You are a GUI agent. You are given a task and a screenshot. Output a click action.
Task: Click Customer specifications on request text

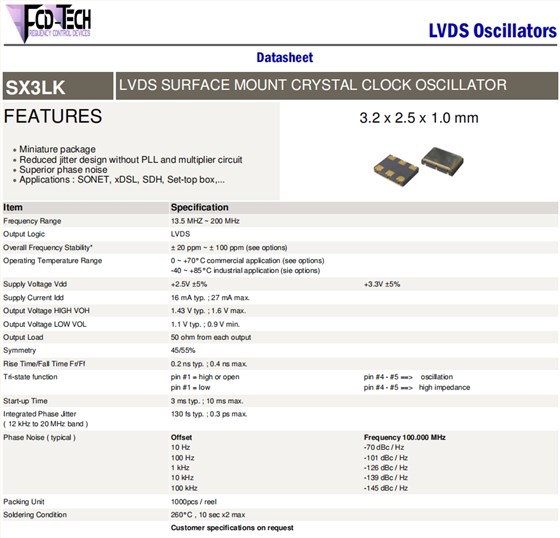point(232,528)
